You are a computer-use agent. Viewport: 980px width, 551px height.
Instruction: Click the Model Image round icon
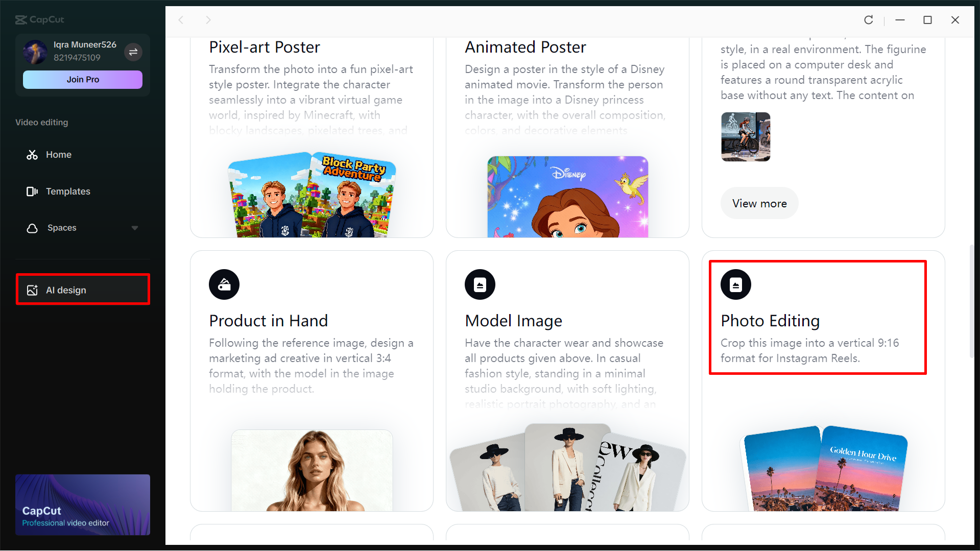point(480,284)
